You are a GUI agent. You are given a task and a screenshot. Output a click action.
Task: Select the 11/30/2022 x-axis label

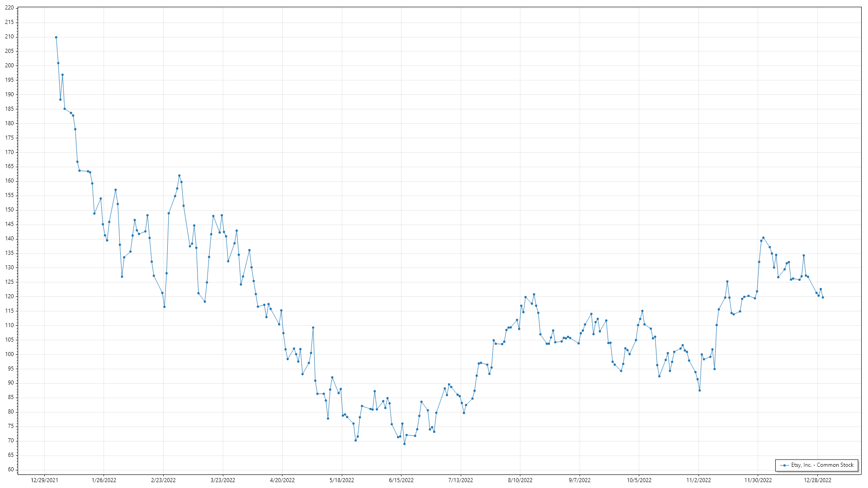coord(758,480)
